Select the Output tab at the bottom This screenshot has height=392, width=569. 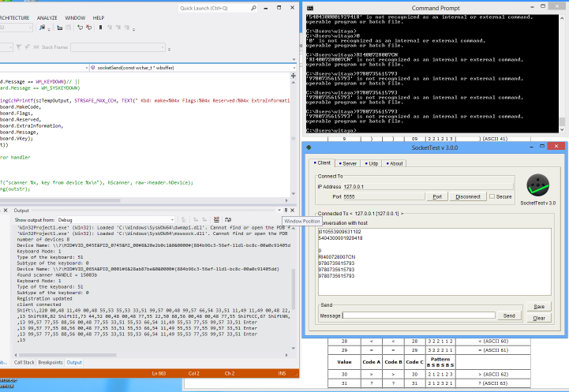click(74, 362)
